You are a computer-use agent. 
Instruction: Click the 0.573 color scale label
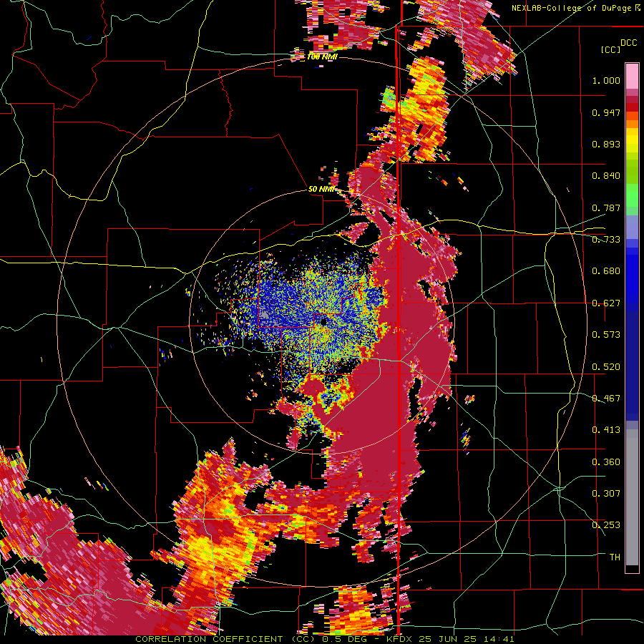coord(606,335)
